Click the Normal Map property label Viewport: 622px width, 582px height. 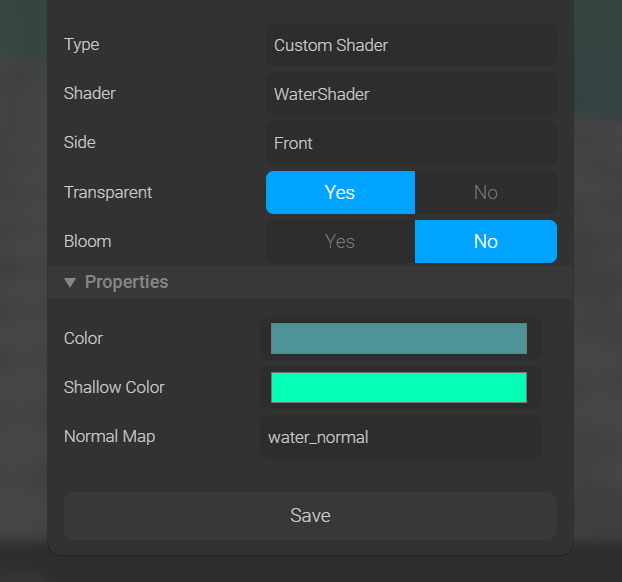(109, 437)
